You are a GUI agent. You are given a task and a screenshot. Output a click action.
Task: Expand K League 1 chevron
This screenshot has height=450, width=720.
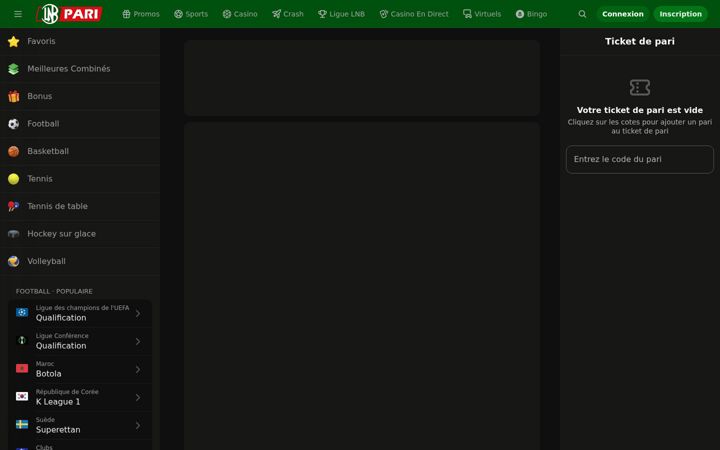[138, 397]
